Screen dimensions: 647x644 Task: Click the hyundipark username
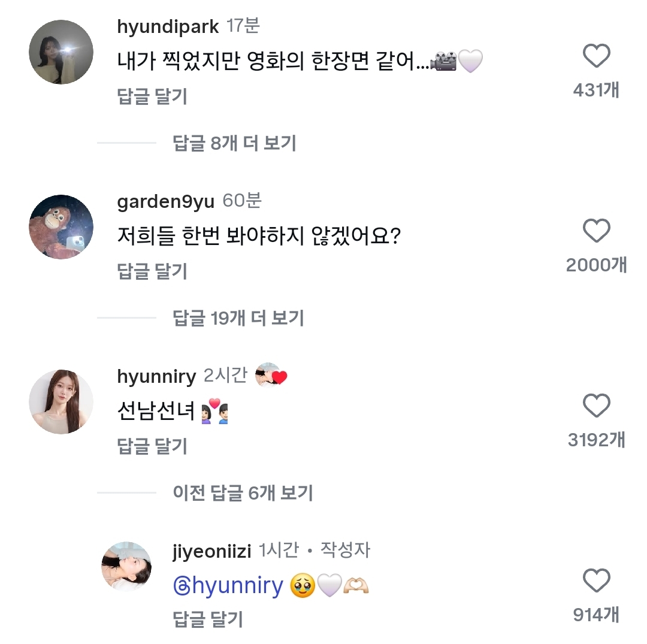click(168, 26)
